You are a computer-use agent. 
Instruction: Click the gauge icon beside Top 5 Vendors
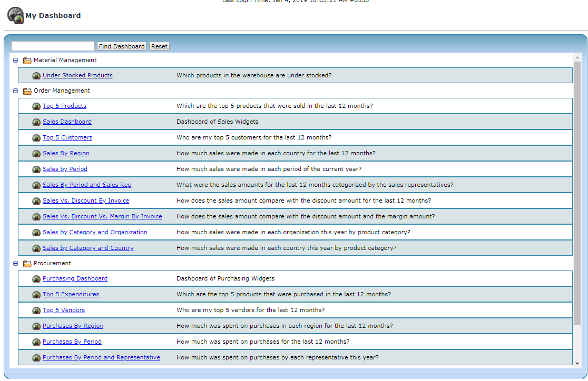coord(36,310)
